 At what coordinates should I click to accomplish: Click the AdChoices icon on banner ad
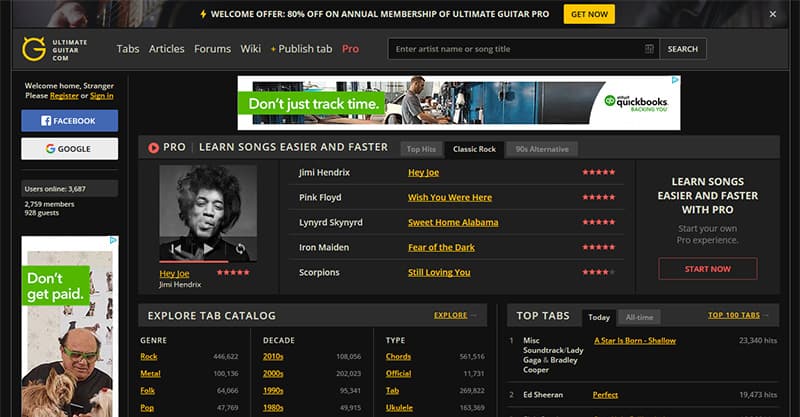[x=675, y=80]
